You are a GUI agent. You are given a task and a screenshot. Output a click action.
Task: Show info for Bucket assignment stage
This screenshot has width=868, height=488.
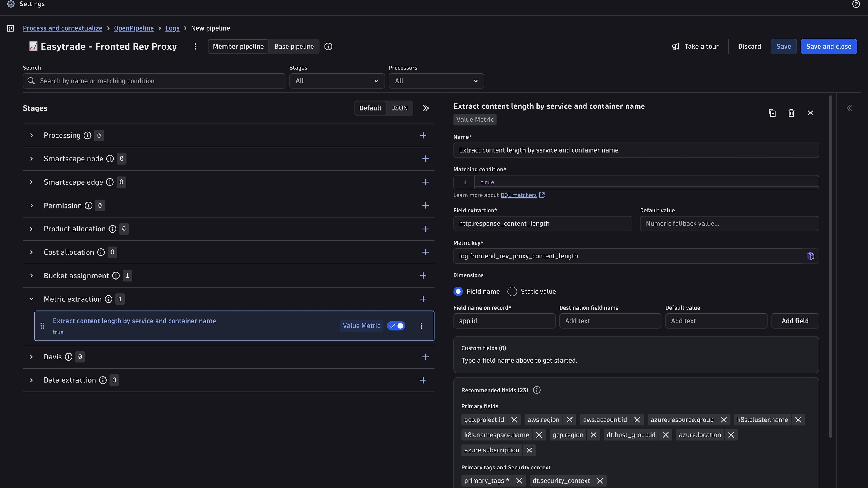pos(116,276)
